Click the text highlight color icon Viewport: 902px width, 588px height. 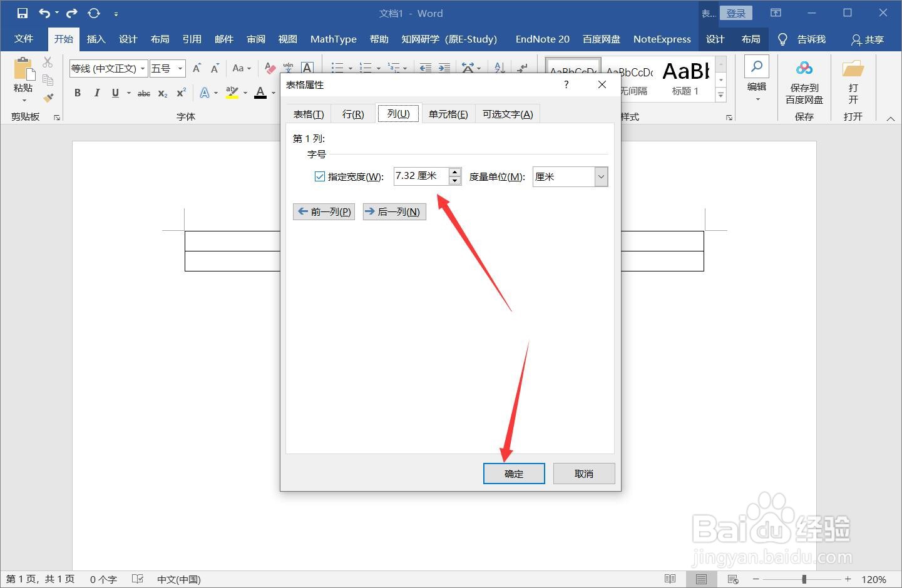pos(231,93)
